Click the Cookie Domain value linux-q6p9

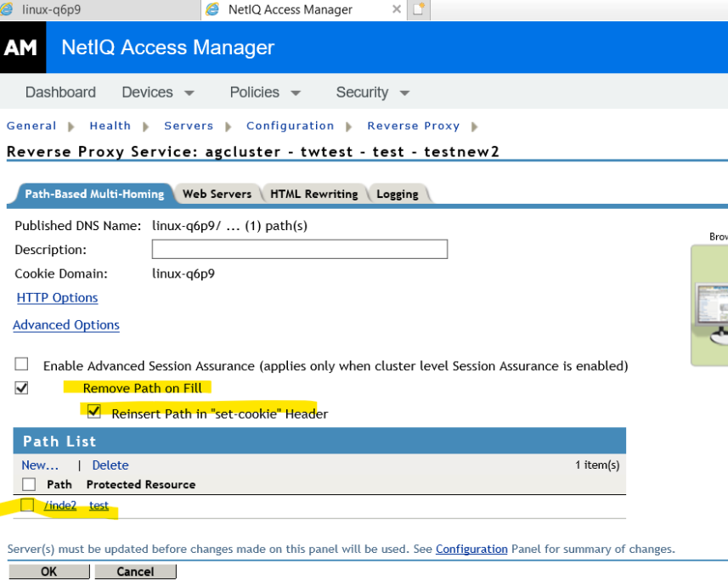183,273
